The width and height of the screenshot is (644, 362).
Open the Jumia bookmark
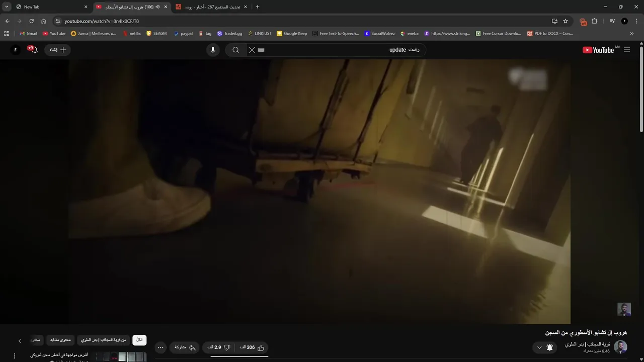tap(94, 34)
